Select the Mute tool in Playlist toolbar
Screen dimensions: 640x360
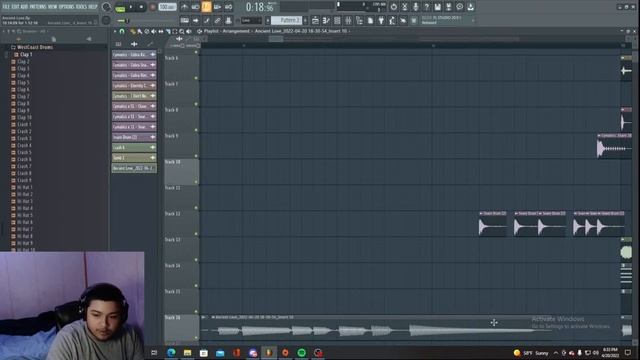click(x=153, y=31)
